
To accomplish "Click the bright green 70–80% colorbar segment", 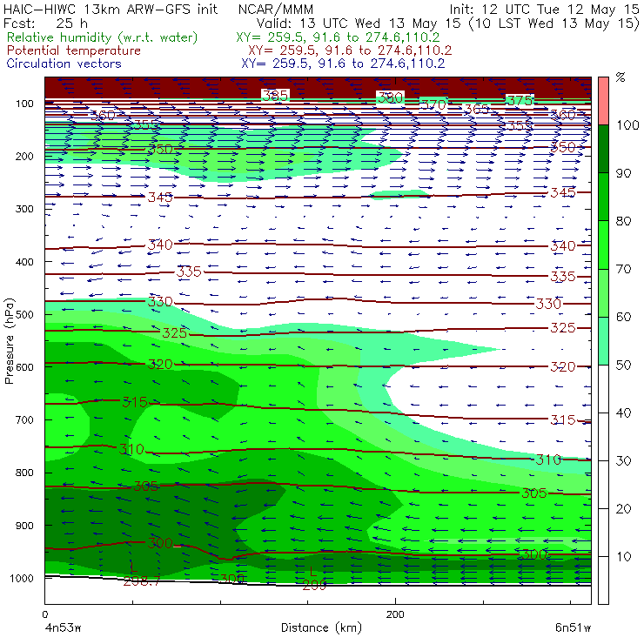I will [x=603, y=245].
